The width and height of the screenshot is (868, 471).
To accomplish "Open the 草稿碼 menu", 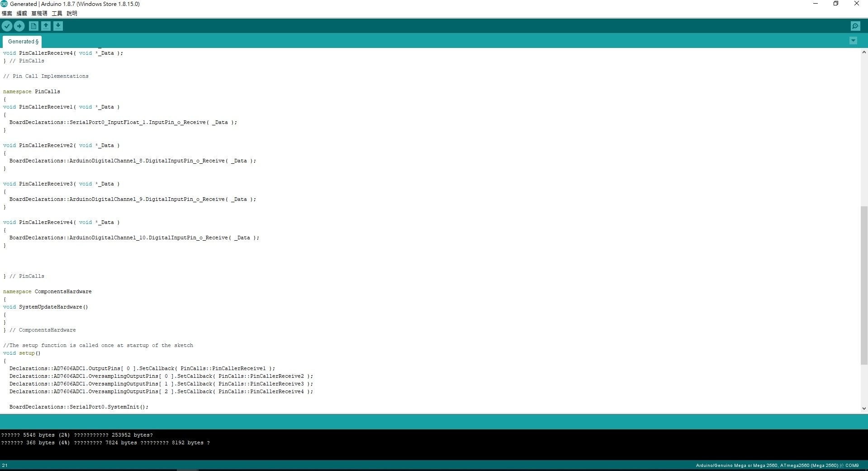I will coord(39,13).
